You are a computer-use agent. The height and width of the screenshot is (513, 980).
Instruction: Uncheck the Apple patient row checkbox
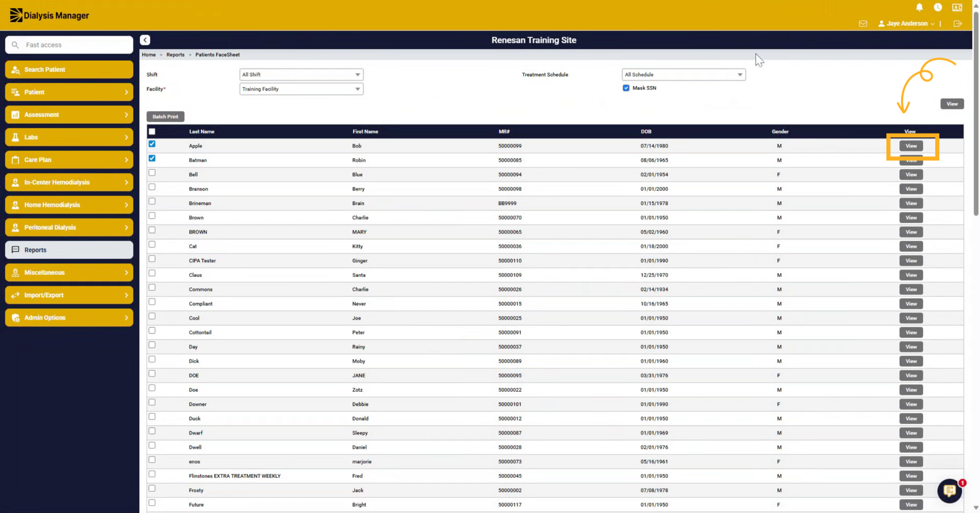pos(152,144)
